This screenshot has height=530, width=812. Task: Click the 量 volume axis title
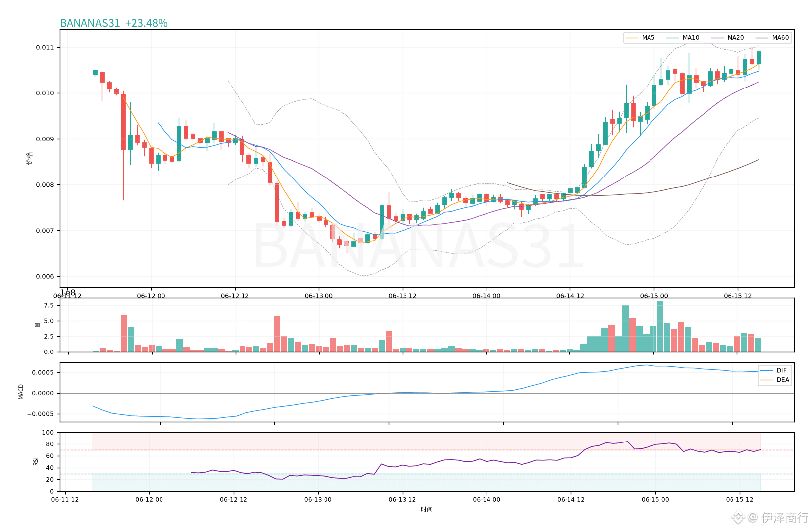(38, 325)
